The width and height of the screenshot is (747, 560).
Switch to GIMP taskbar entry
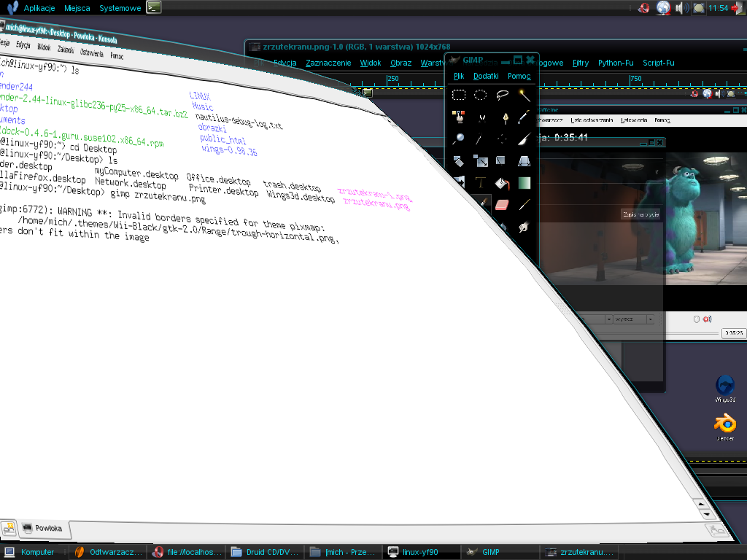tap(500, 552)
